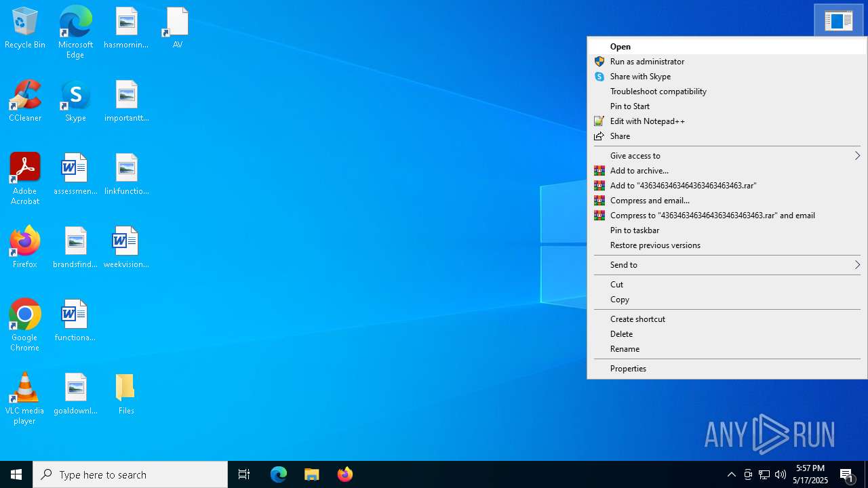Open Microsoft Edge from the taskbar
This screenshot has width=868, height=488.
[x=279, y=474]
